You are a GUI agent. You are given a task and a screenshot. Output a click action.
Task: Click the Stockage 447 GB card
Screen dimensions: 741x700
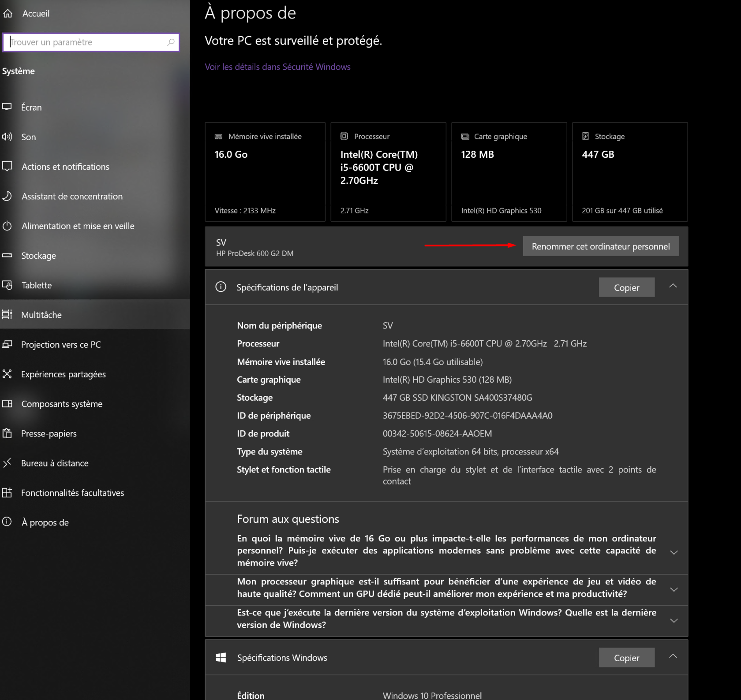tap(630, 172)
